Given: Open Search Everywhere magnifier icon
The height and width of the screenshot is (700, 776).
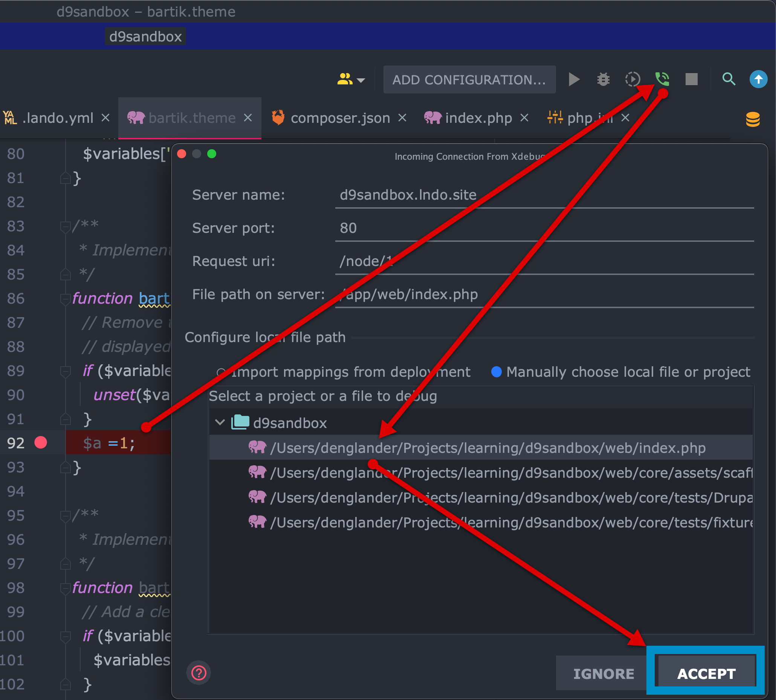Looking at the screenshot, I should click(729, 79).
